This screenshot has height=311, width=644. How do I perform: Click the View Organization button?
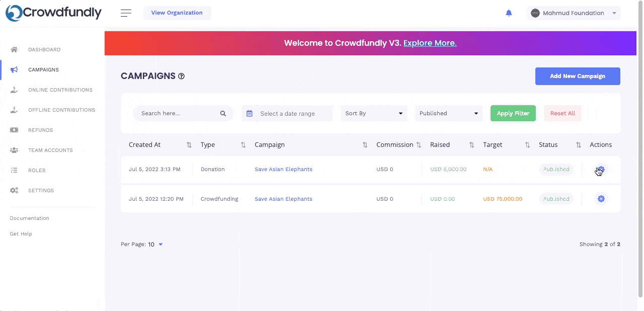[x=177, y=13]
